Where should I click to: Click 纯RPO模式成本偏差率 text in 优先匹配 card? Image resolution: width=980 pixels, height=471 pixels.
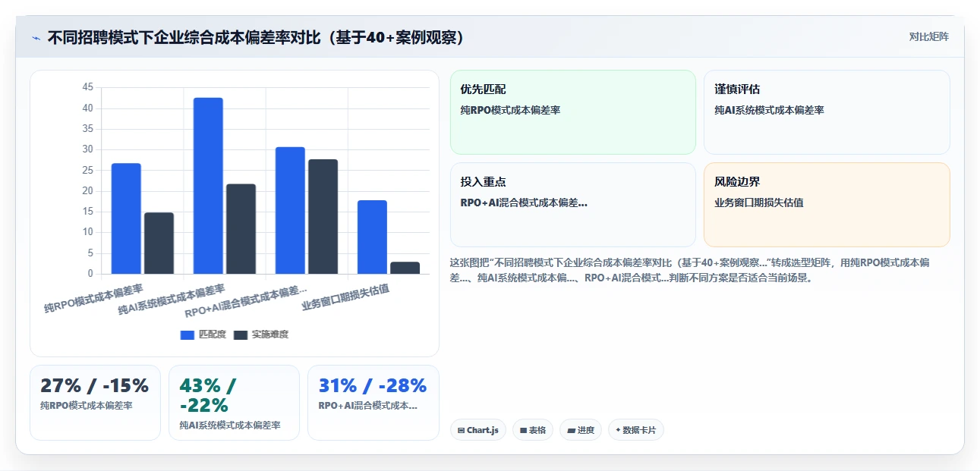[x=510, y=111]
